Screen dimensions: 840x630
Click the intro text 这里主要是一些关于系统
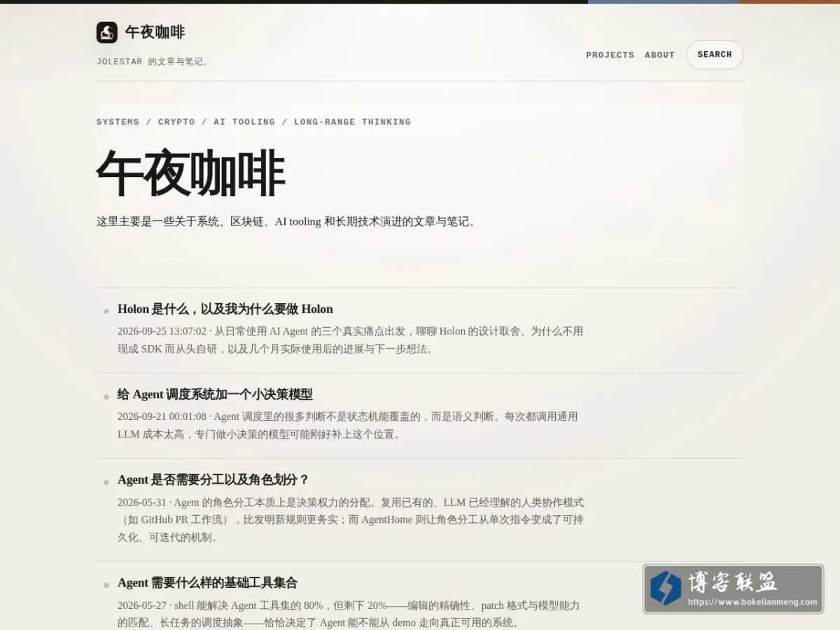pyautogui.click(x=287, y=222)
